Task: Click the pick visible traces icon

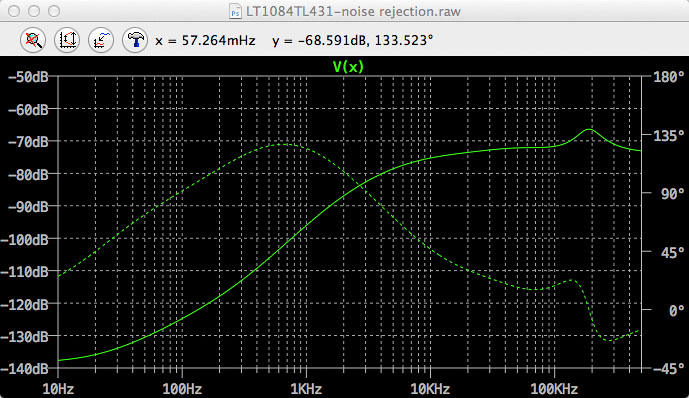Action: (x=101, y=40)
